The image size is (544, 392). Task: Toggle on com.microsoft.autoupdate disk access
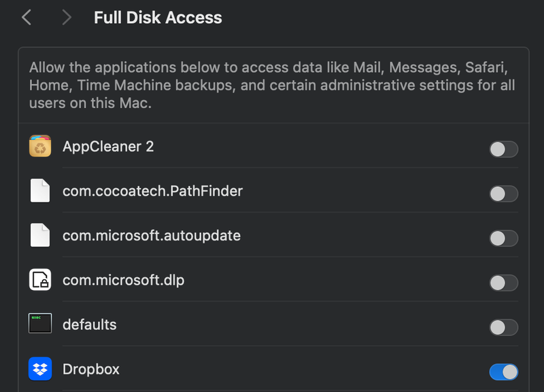pyautogui.click(x=503, y=238)
